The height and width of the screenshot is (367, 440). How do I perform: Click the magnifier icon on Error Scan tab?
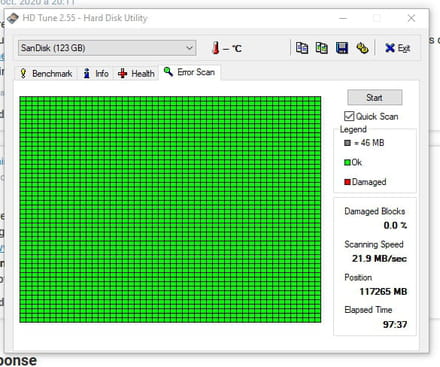coord(168,71)
